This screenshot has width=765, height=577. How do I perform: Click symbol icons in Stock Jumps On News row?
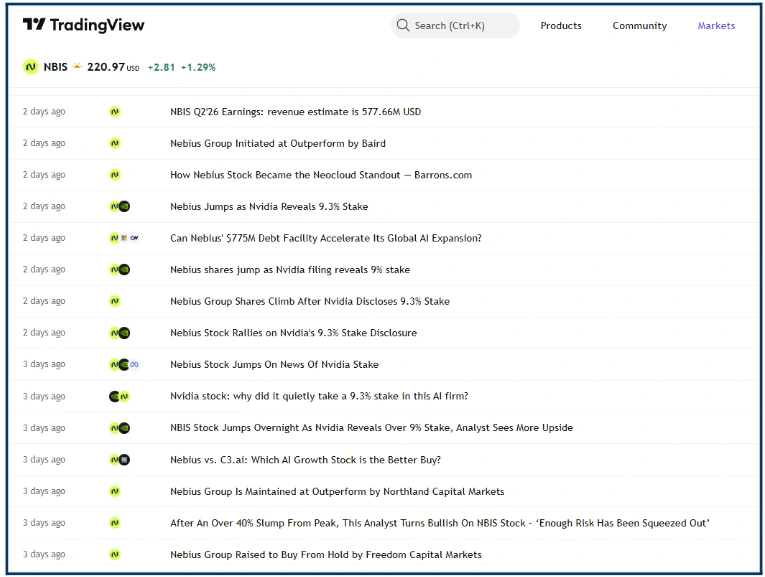(124, 364)
